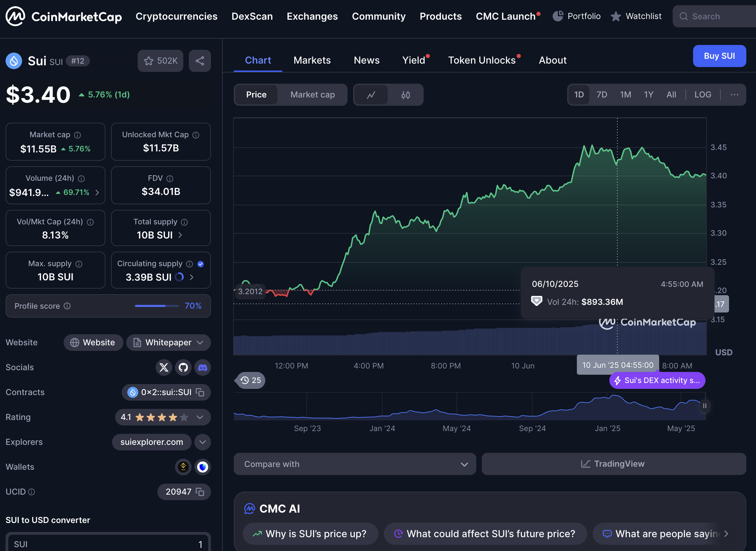Copy the UCID 20947
Screen dimensions: 756x551
click(200, 492)
